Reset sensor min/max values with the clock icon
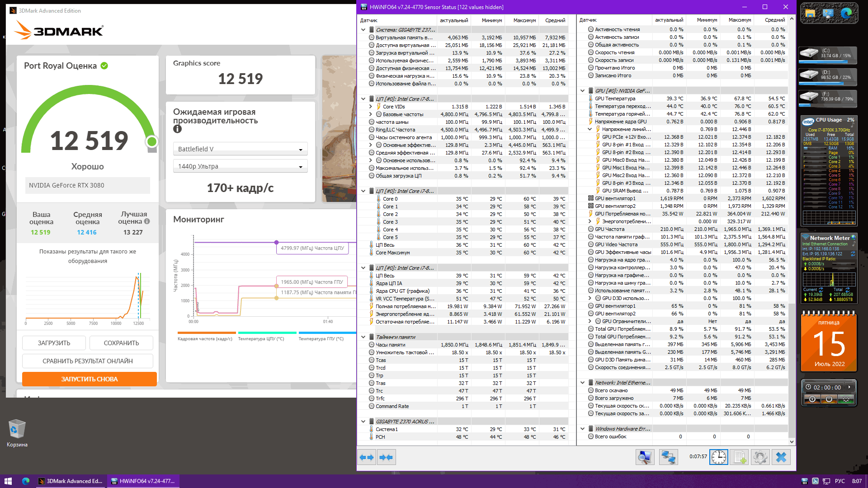Image resolution: width=868 pixels, height=488 pixels. (718, 457)
